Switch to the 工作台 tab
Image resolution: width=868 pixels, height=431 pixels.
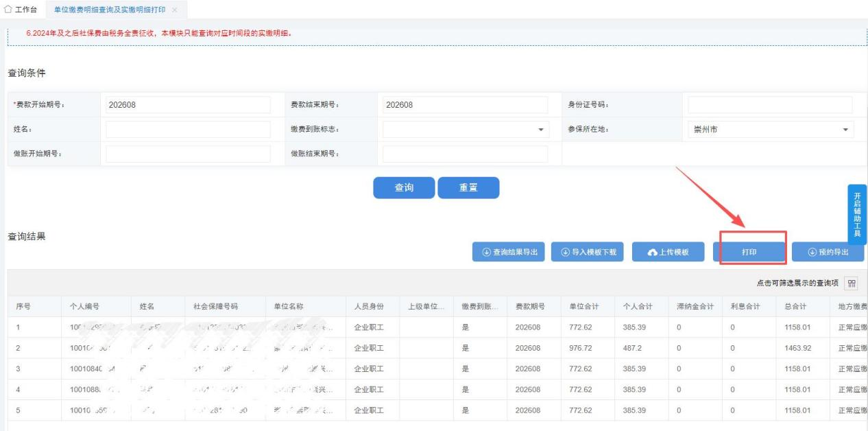click(21, 10)
